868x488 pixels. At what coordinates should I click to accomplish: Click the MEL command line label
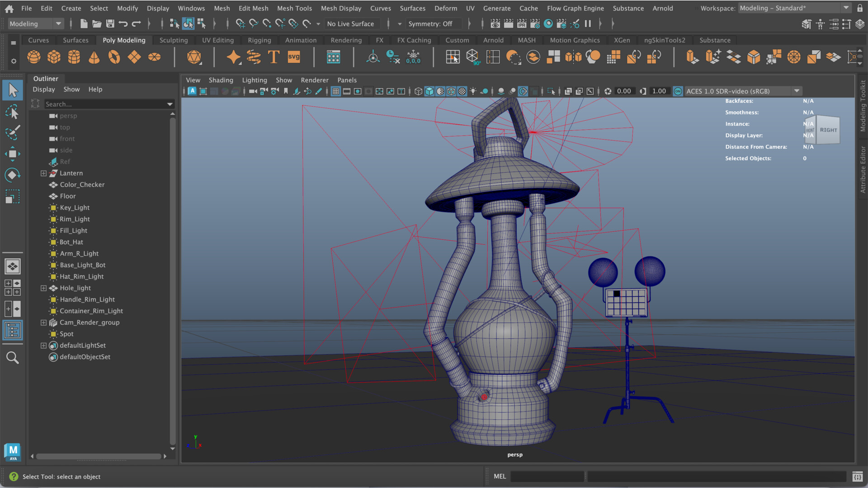500,476
